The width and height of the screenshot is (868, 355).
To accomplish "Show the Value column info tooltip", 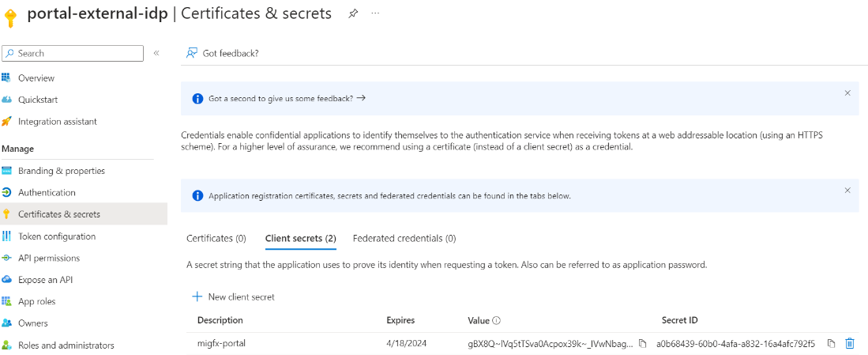I will [x=497, y=321].
